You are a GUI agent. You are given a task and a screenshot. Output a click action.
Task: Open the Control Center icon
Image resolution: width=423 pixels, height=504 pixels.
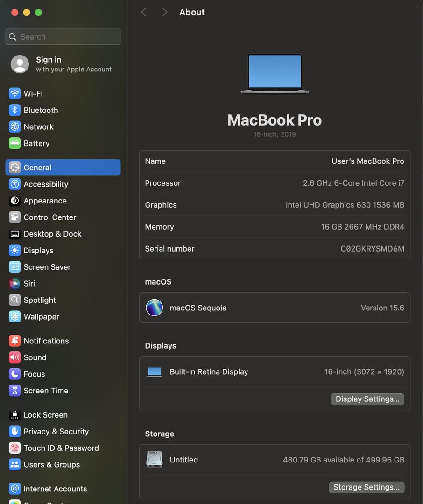tap(14, 217)
